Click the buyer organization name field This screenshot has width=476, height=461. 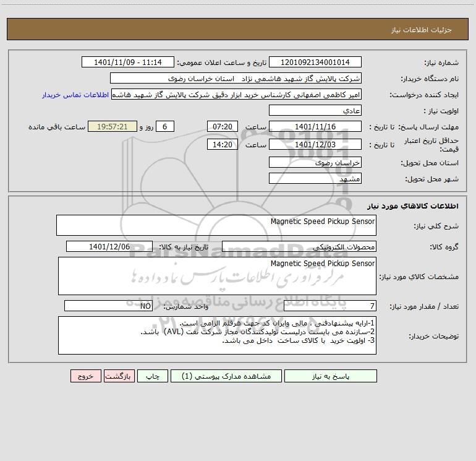pyautogui.click(x=236, y=78)
